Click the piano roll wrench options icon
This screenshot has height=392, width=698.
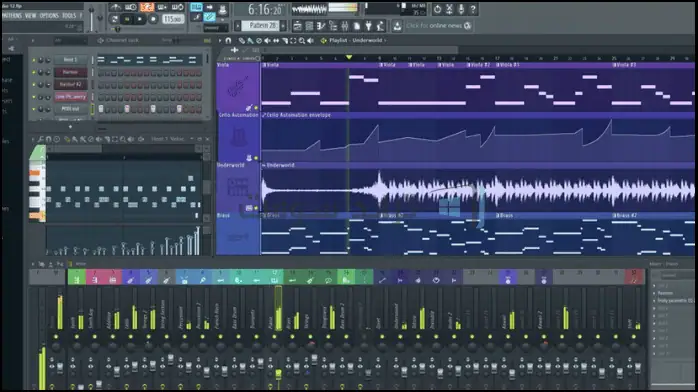(x=41, y=139)
